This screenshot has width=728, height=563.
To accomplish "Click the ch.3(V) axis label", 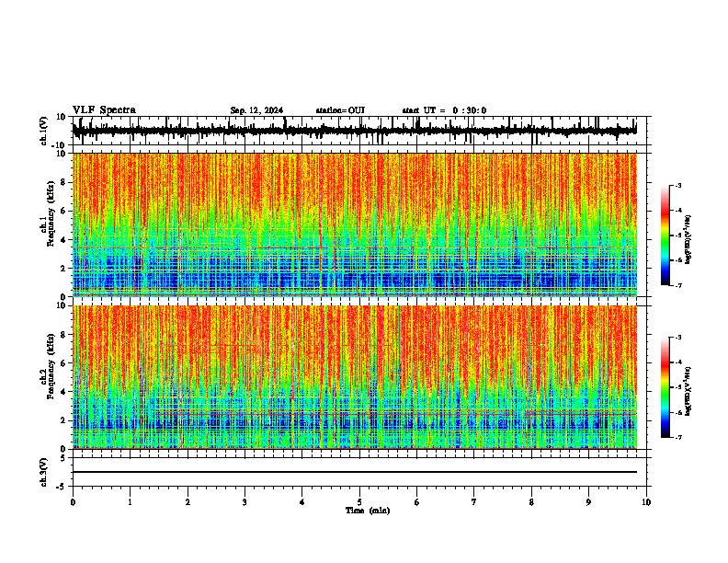I will tap(44, 472).
